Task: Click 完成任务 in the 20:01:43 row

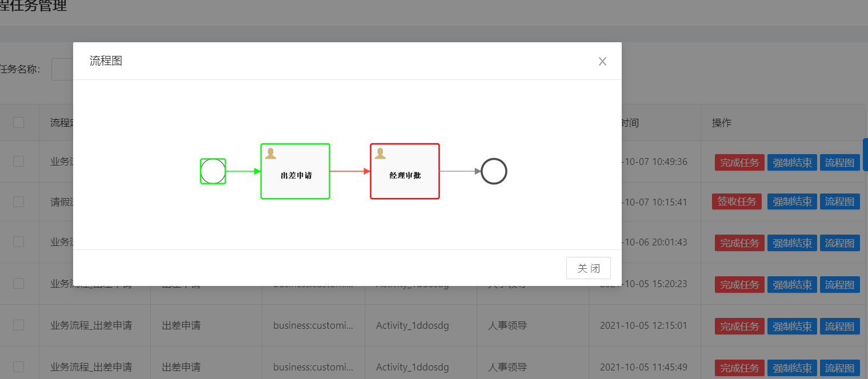Action: tap(739, 243)
